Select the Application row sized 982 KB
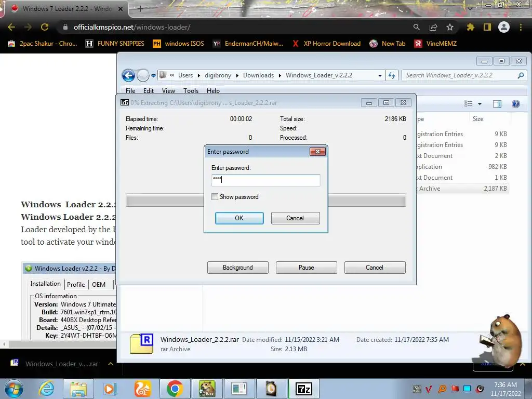This screenshot has height=399, width=532. click(x=462, y=167)
